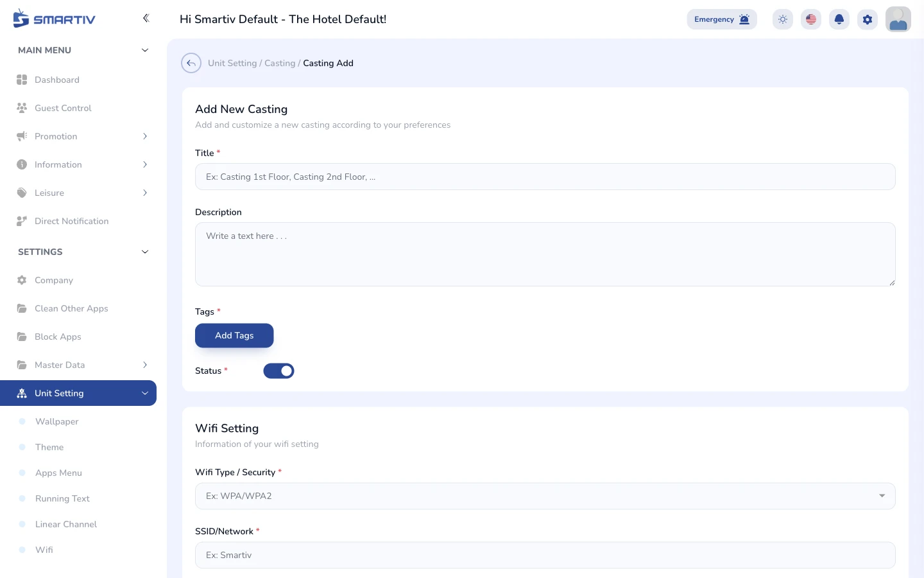Open the Wifi Type / Security dropdown
Image resolution: width=924 pixels, height=578 pixels.
[545, 496]
